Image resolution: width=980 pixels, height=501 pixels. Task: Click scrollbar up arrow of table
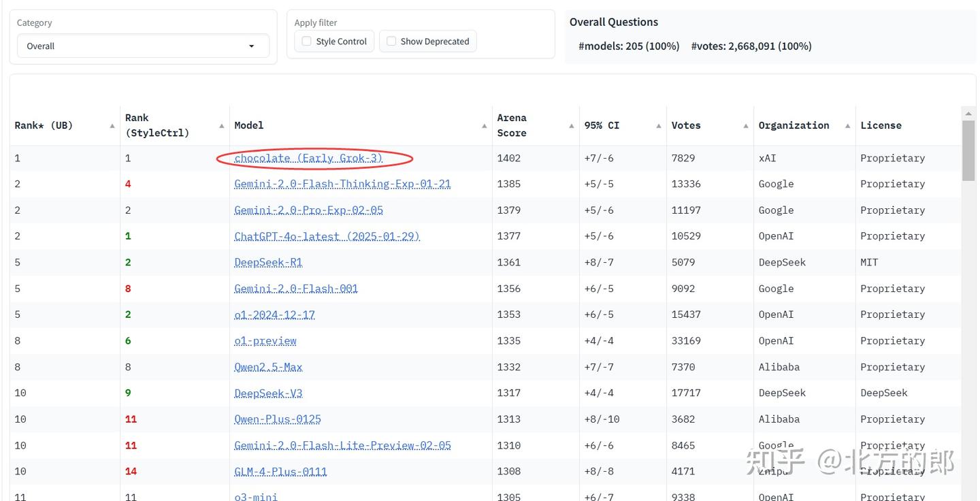(x=968, y=112)
